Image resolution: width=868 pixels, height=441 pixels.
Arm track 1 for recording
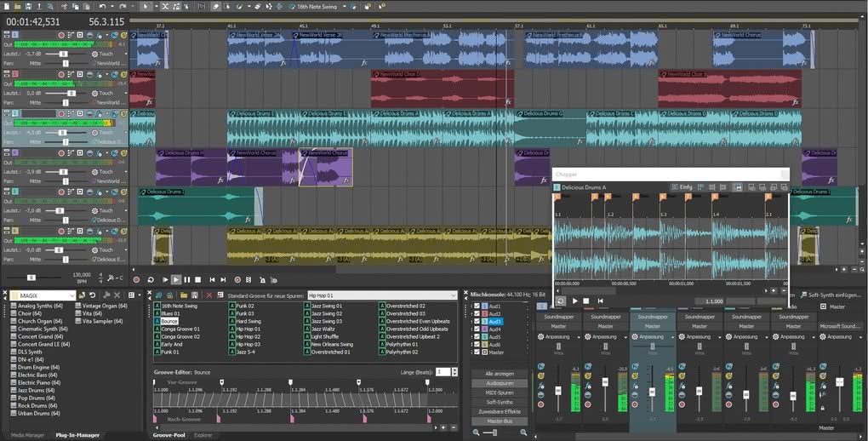click(61, 35)
